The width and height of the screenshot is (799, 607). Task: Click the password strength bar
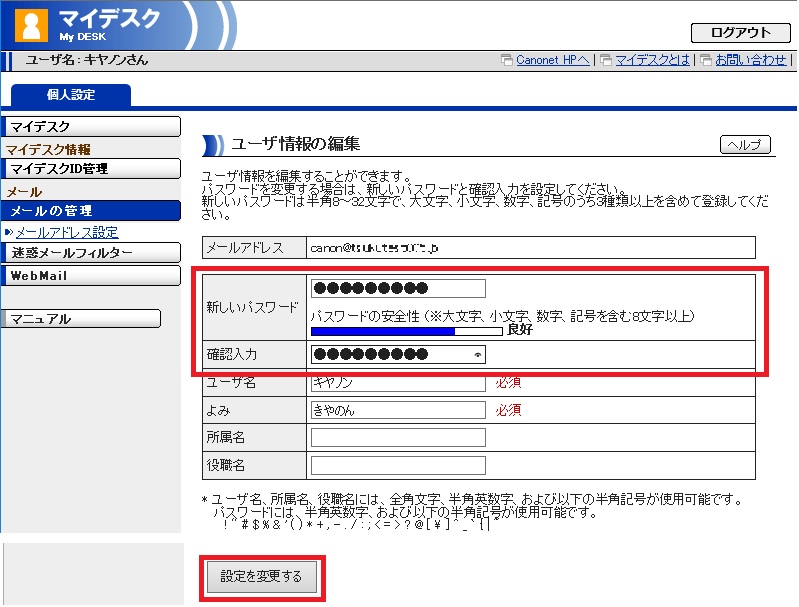[406, 329]
